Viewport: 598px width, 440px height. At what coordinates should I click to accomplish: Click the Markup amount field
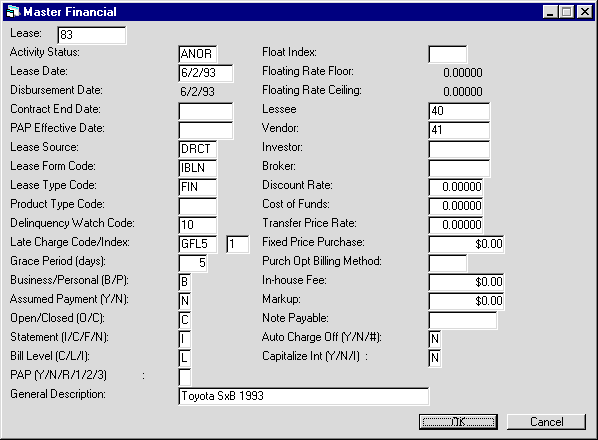[466, 301]
